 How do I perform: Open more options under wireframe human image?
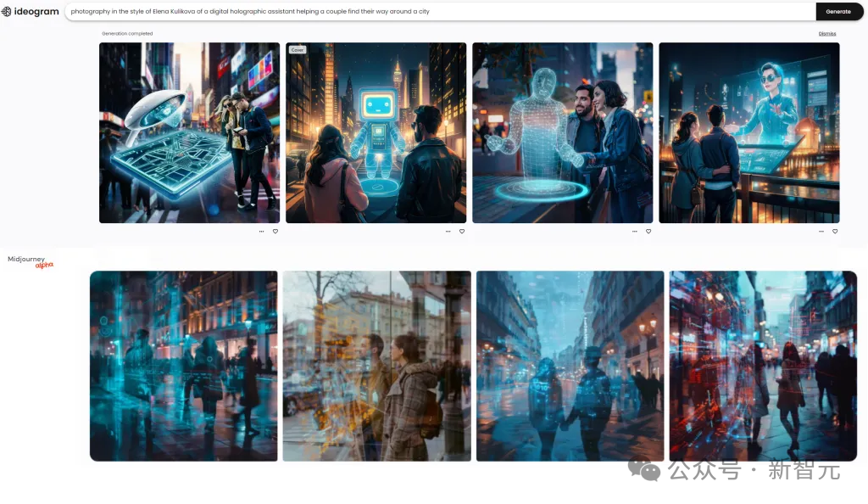(634, 231)
